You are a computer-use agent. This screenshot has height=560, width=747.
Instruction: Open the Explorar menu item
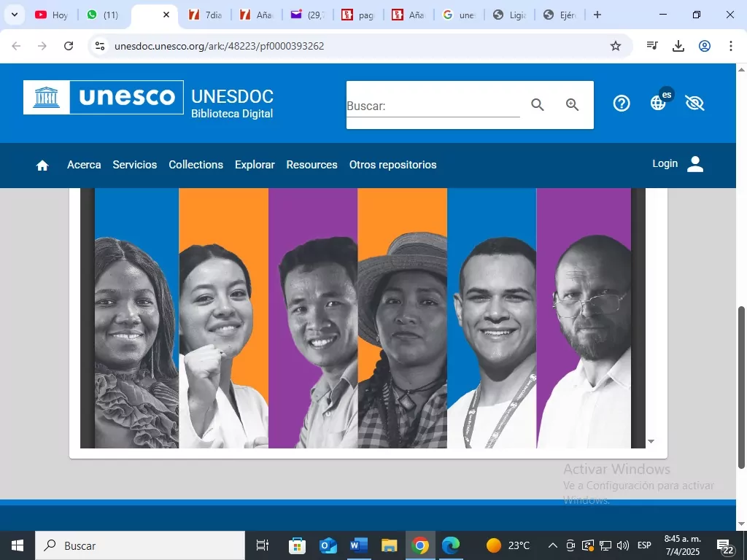(255, 165)
